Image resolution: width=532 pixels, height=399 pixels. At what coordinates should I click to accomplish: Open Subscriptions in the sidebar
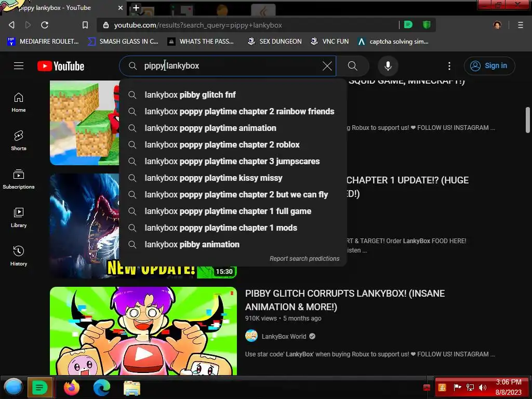pyautogui.click(x=19, y=179)
